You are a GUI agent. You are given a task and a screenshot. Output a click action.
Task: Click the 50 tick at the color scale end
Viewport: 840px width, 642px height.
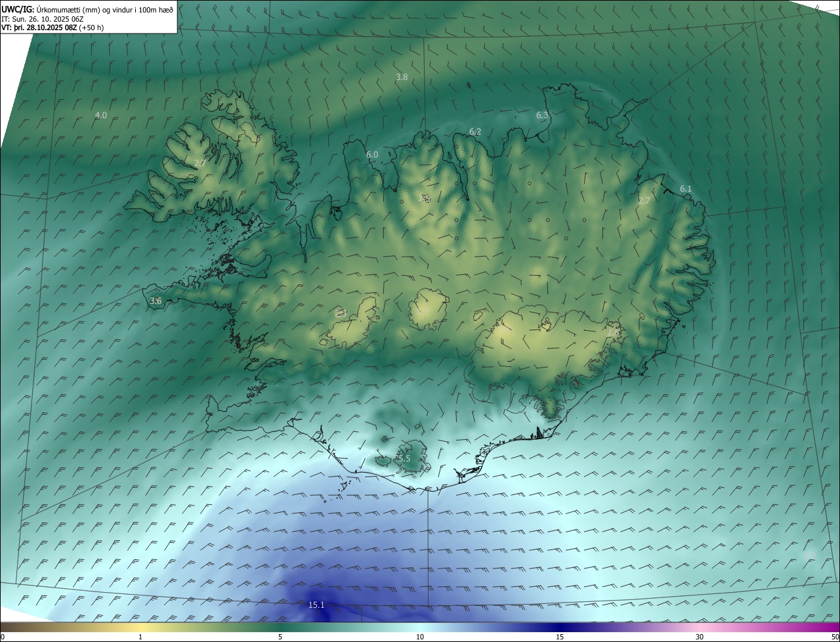pyautogui.click(x=835, y=637)
